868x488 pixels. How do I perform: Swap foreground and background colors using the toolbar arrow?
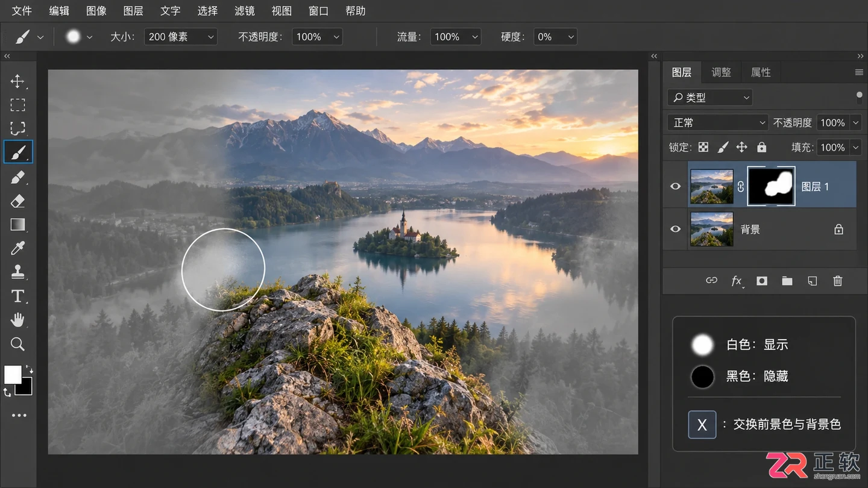click(28, 369)
